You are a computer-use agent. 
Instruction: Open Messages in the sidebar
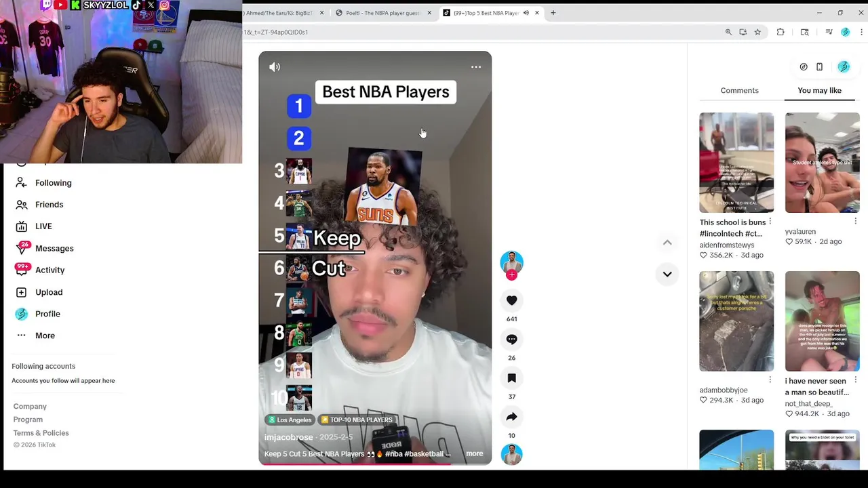54,248
